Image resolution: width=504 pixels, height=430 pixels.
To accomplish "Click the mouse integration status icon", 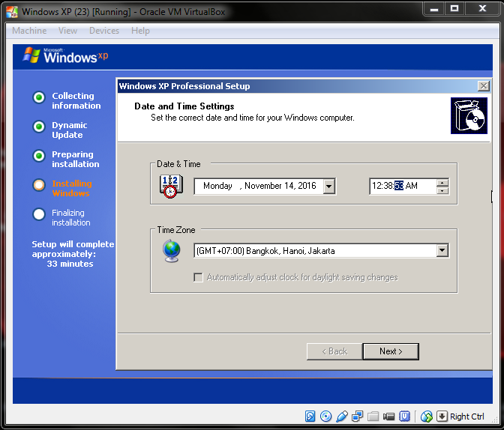I will [x=427, y=417].
